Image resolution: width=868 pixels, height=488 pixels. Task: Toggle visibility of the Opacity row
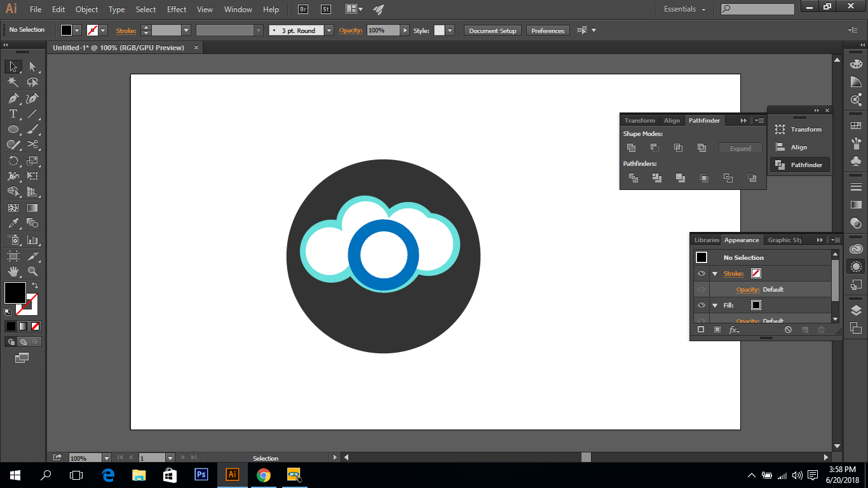click(x=702, y=289)
